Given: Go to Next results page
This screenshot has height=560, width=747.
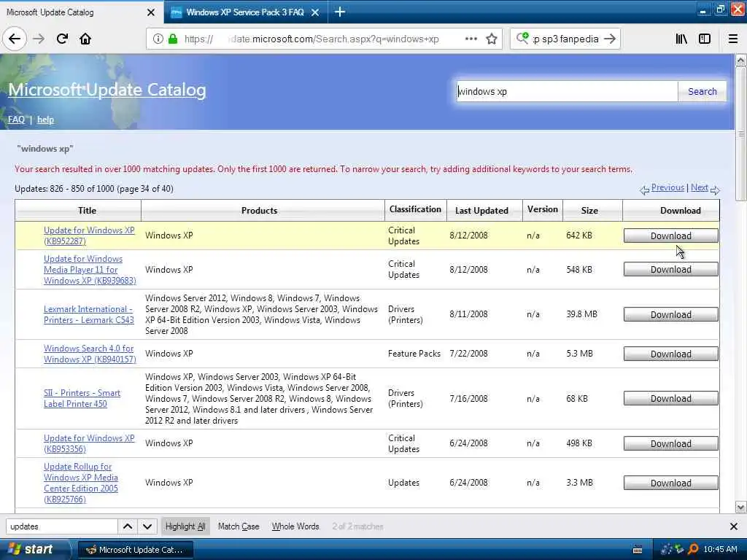Looking at the screenshot, I should [700, 187].
